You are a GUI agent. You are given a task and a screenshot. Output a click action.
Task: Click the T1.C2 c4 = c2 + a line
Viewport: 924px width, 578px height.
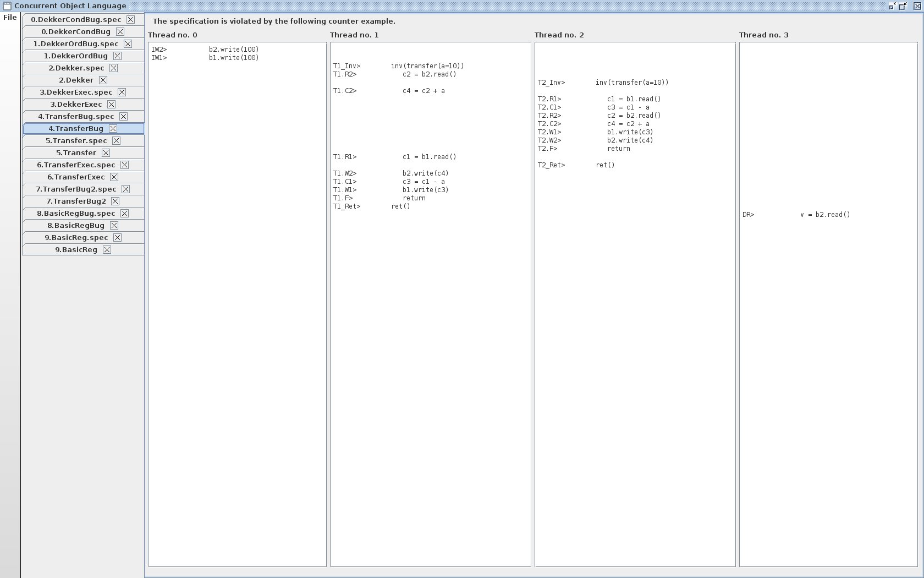389,91
